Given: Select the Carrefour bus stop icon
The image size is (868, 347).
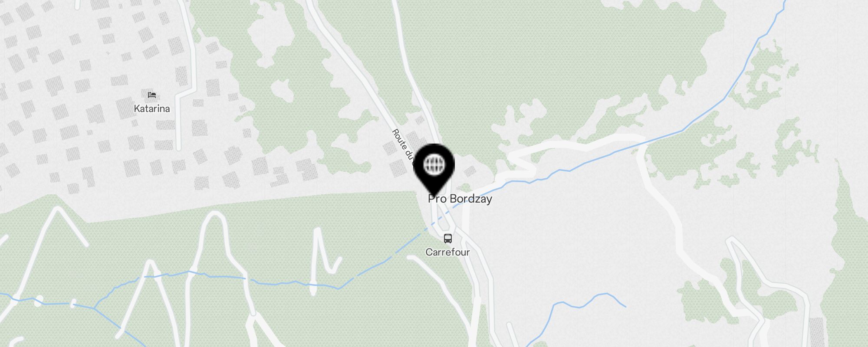Looking at the screenshot, I should [447, 238].
